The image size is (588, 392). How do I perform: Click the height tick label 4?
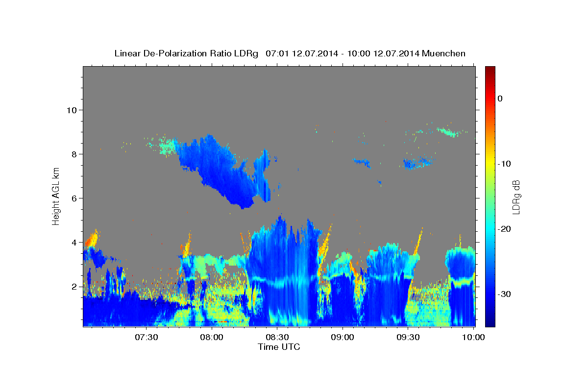coord(74,242)
